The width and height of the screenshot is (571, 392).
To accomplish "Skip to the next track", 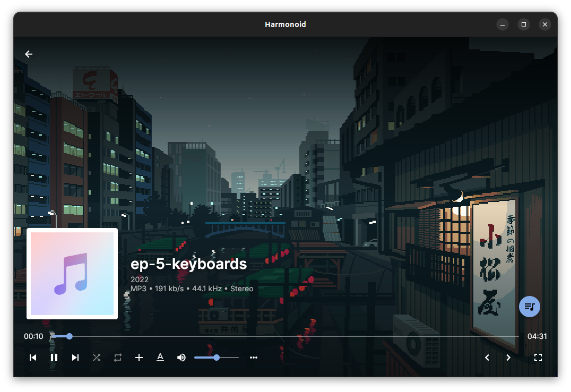I will pos(75,357).
